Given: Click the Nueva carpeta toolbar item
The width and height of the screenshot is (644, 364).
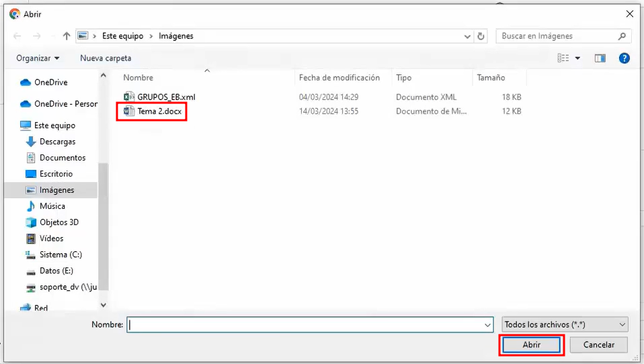Looking at the screenshot, I should point(106,58).
